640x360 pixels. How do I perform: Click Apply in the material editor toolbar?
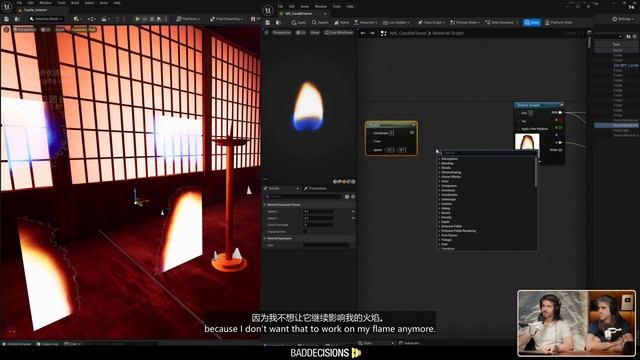click(x=298, y=22)
